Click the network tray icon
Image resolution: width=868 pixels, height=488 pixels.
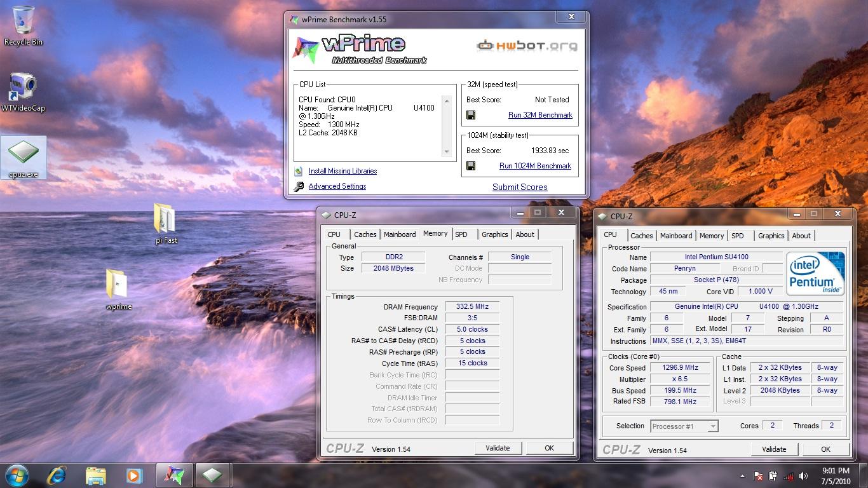click(x=789, y=475)
